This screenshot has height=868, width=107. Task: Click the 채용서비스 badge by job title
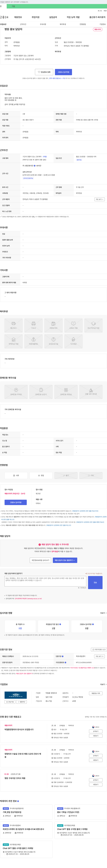tap(98, 29)
